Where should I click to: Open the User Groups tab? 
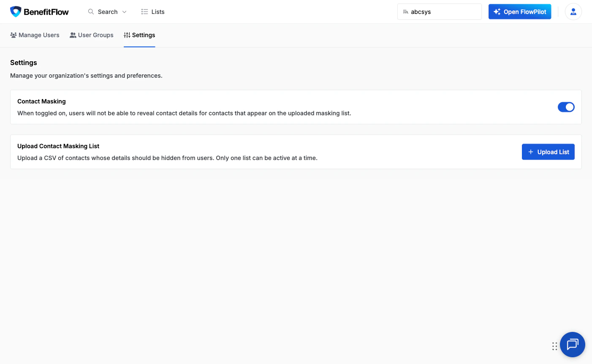(91, 35)
